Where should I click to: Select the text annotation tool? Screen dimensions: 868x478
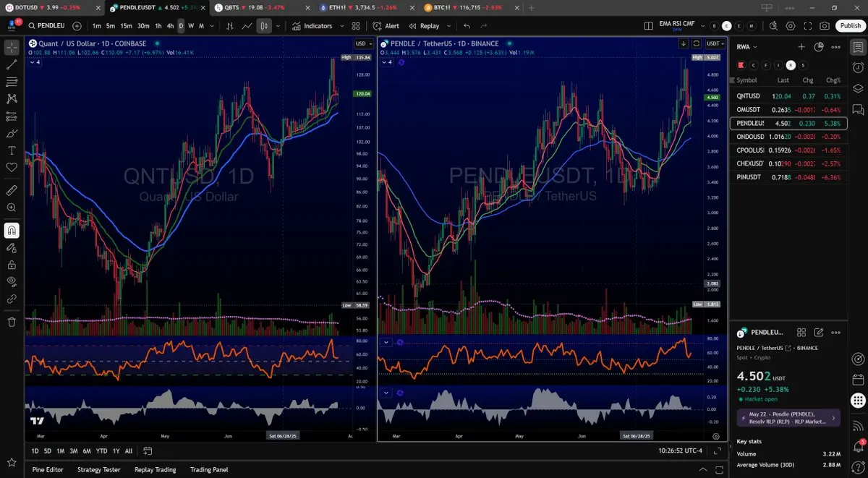point(12,150)
